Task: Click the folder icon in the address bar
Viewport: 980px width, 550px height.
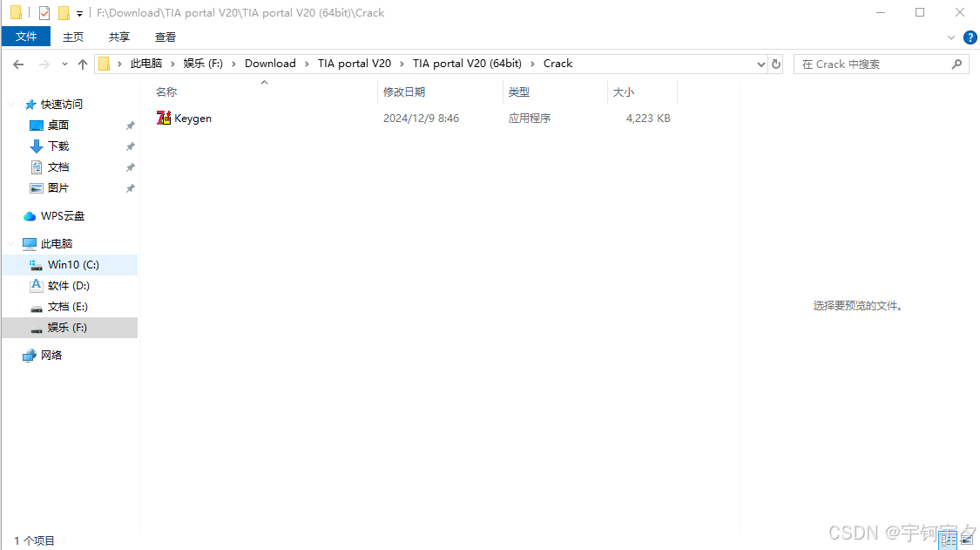Action: [x=105, y=64]
